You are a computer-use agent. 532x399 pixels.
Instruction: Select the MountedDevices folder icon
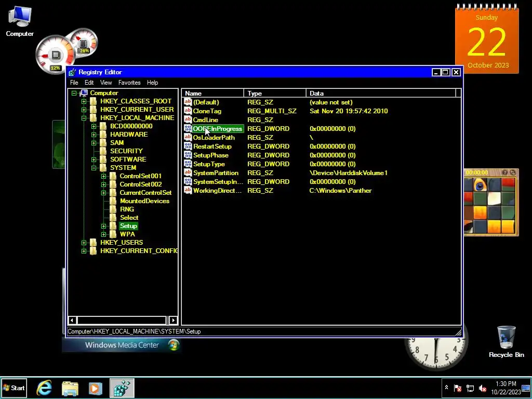(113, 201)
